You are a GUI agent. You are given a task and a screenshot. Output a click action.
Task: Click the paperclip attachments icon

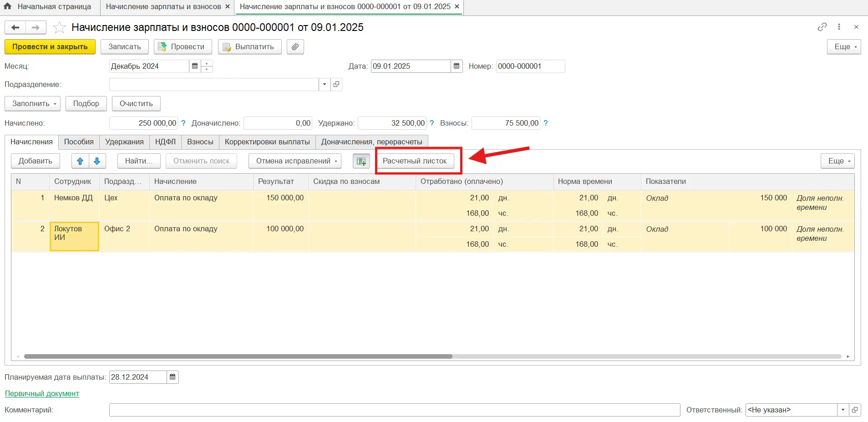[x=295, y=47]
